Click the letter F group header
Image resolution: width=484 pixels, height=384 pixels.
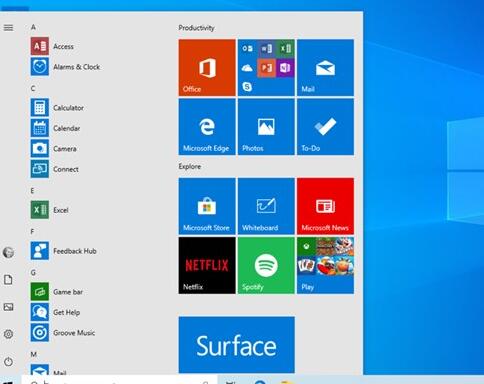tap(32, 232)
